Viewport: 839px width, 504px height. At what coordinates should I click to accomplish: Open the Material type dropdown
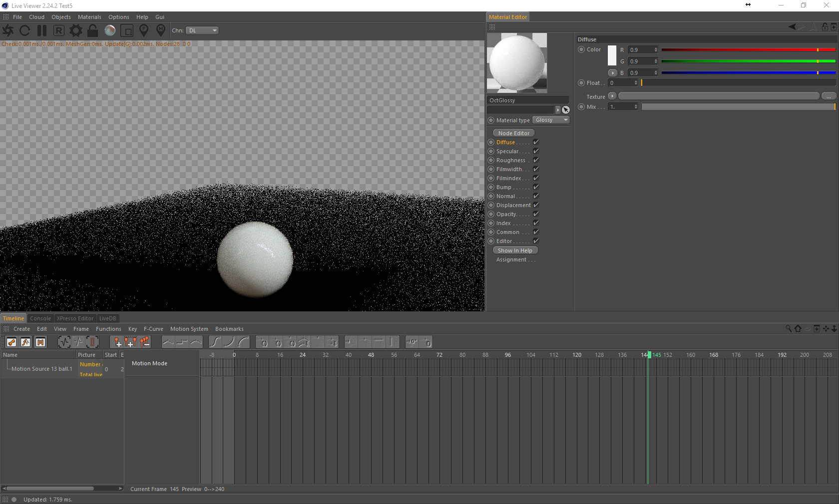[x=551, y=120]
